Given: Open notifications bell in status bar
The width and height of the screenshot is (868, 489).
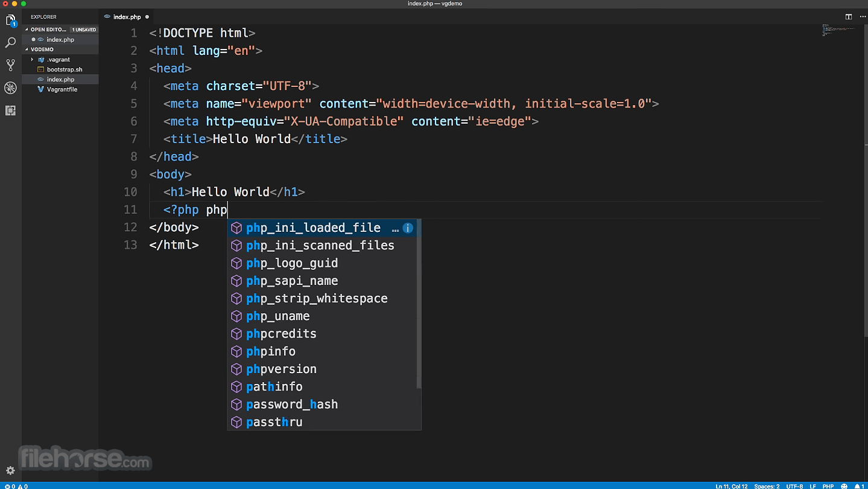Looking at the screenshot, I should [x=860, y=486].
